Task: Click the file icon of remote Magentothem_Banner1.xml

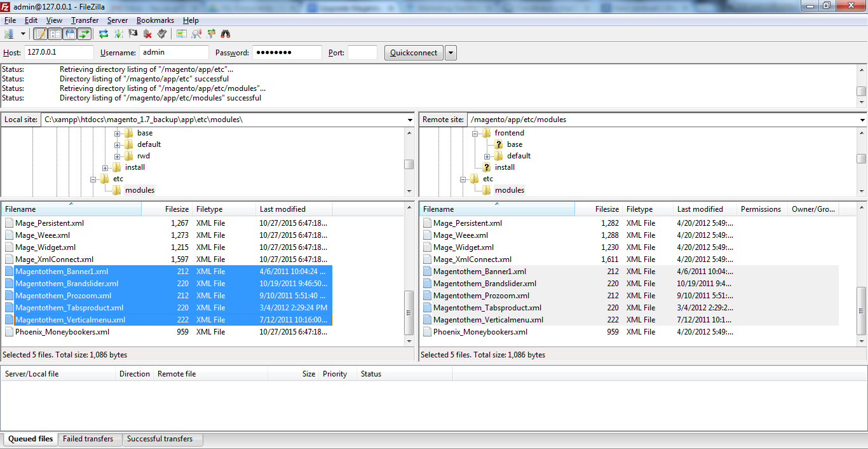Action: click(x=427, y=272)
